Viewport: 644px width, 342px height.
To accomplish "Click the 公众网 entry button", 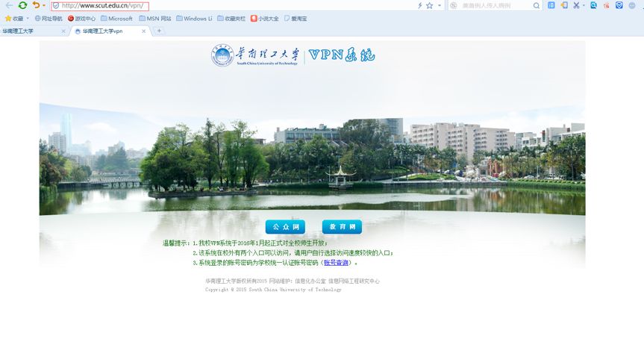I will click(x=286, y=227).
